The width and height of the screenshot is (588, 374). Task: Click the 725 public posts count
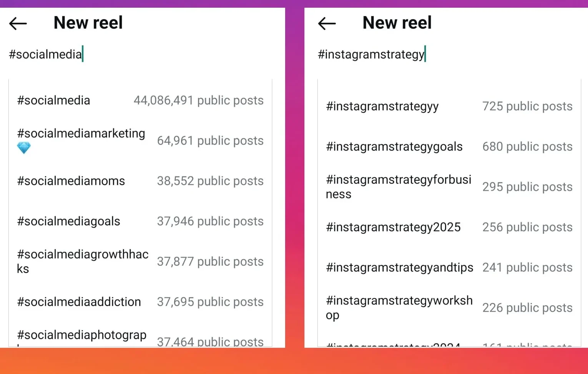click(x=527, y=106)
